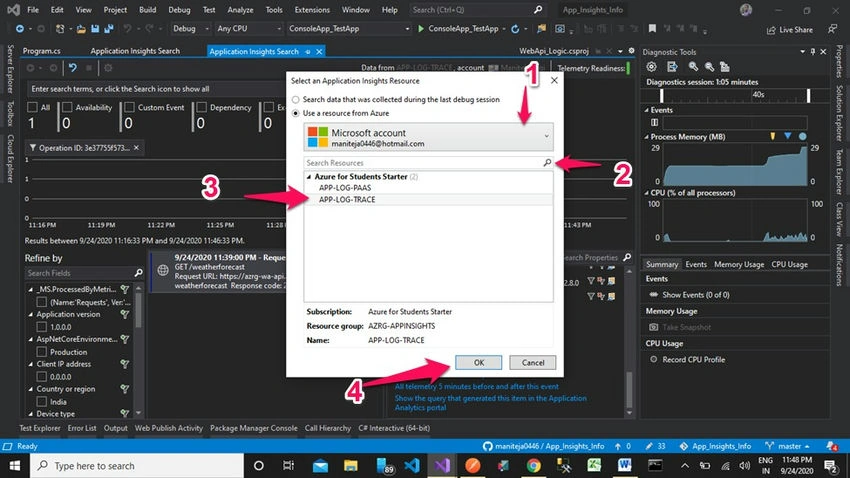
Task: Open the ConsoleApp_TestApp startup project dropdown
Action: click(x=349, y=29)
